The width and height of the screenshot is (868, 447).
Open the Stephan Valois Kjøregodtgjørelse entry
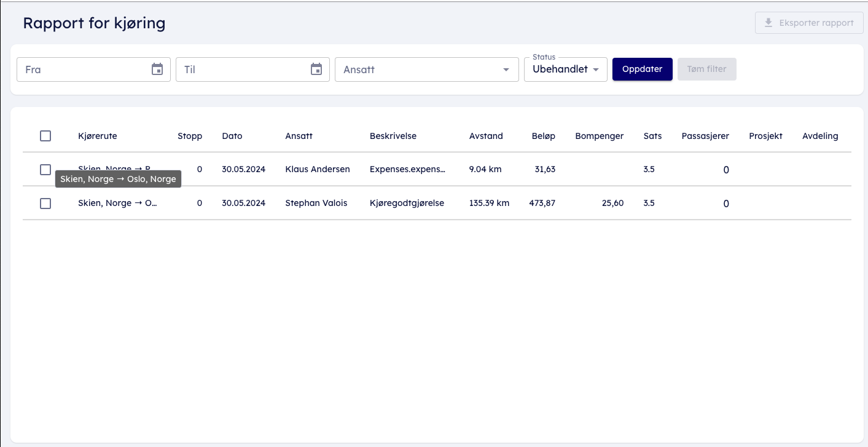[407, 204]
